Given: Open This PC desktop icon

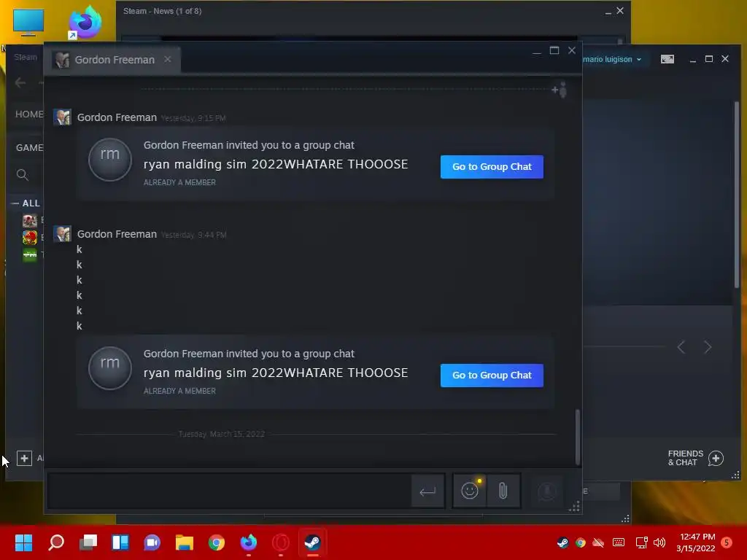Looking at the screenshot, I should coord(28,22).
